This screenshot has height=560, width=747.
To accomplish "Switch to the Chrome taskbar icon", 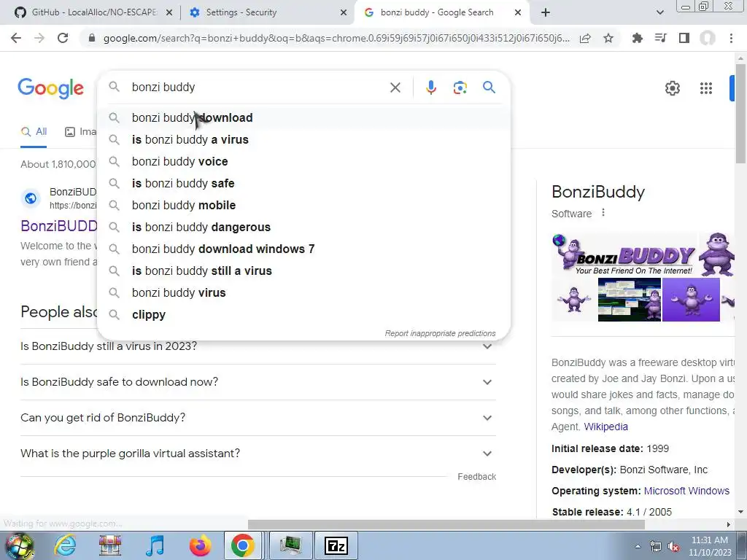I will tap(242, 545).
